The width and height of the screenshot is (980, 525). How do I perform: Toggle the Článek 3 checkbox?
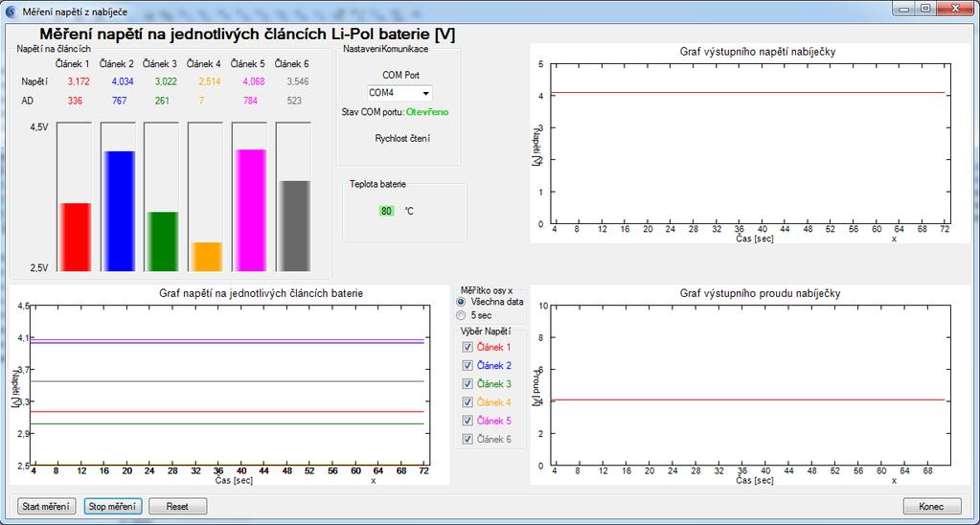(x=467, y=384)
